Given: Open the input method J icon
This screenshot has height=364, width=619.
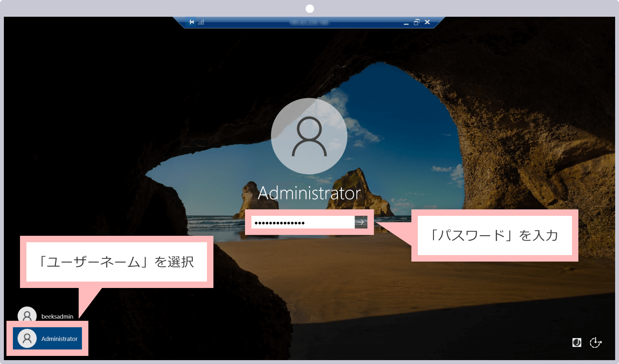Looking at the screenshot, I should coord(577,342).
